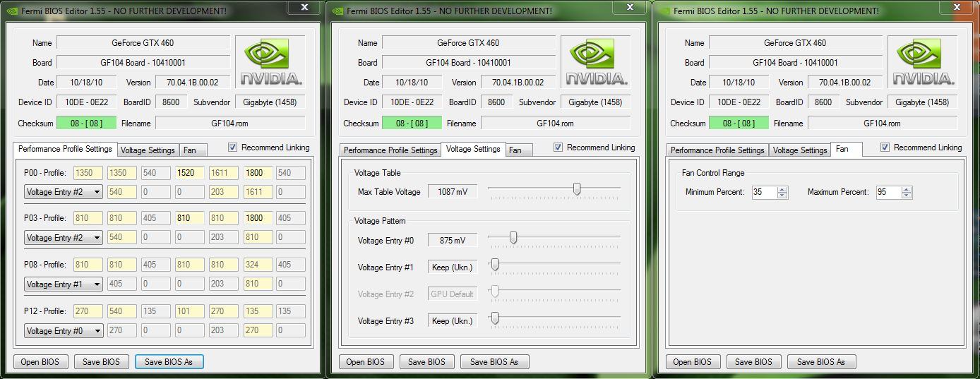
Task: Increase Maximum Percent with the up arrow
Action: [907, 189]
